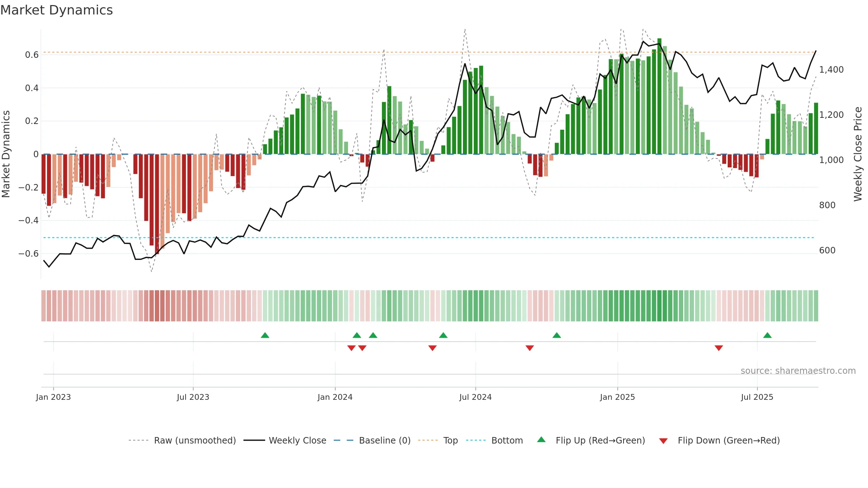Select the July 2025 green flip-up marker

[767, 335]
